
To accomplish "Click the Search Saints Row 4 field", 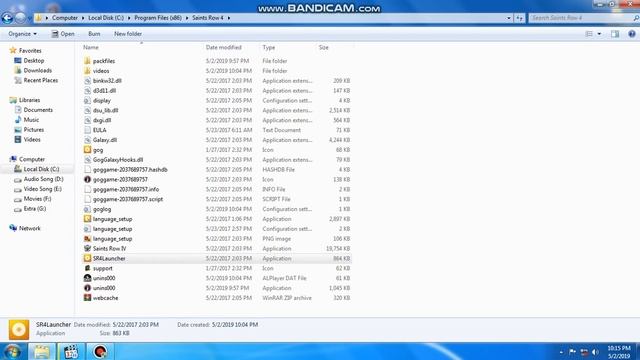I will tap(583, 18).
